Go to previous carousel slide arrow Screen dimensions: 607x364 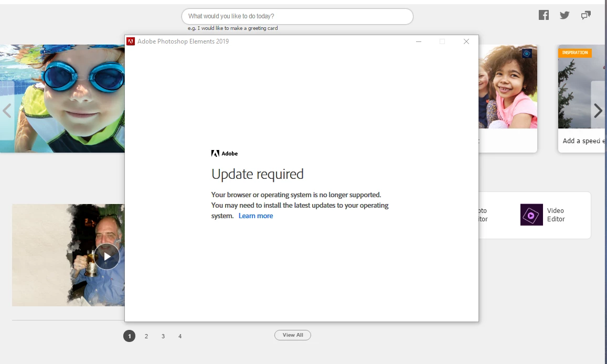tap(7, 111)
